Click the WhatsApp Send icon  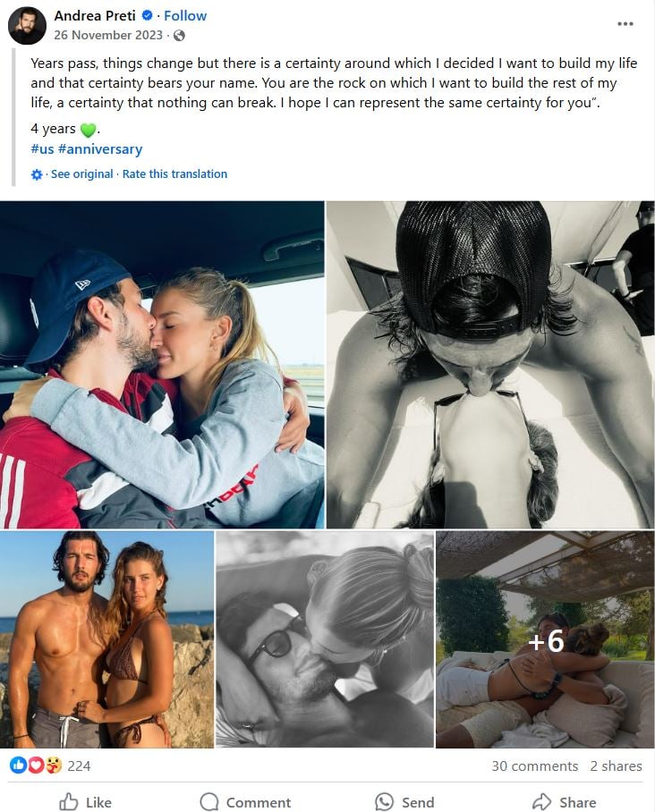point(384,801)
